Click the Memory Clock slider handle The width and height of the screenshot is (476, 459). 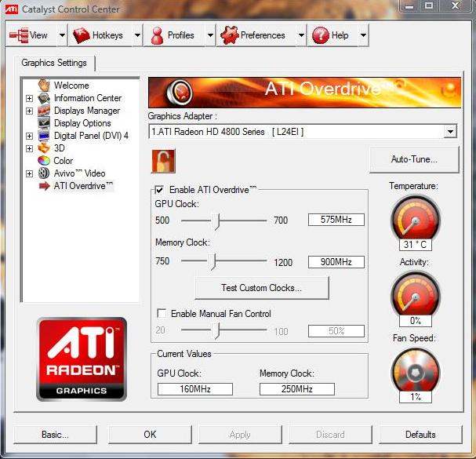[x=213, y=262]
